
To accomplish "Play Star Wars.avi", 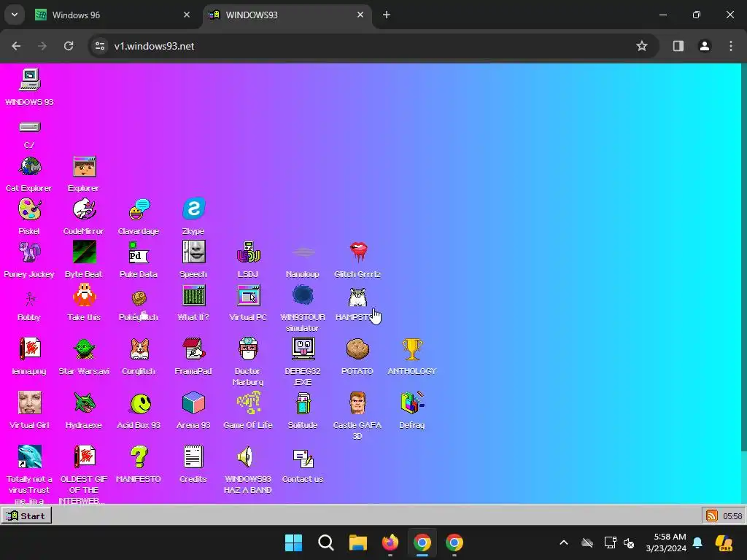I will click(x=85, y=349).
